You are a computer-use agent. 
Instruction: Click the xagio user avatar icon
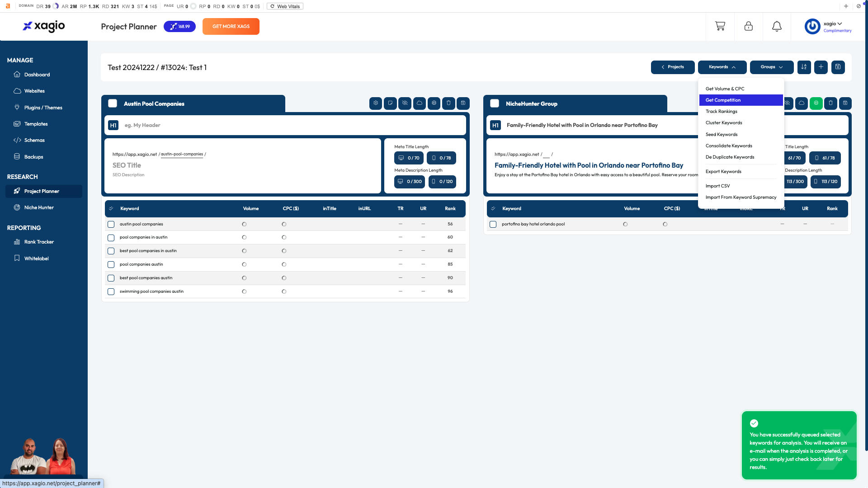click(812, 26)
